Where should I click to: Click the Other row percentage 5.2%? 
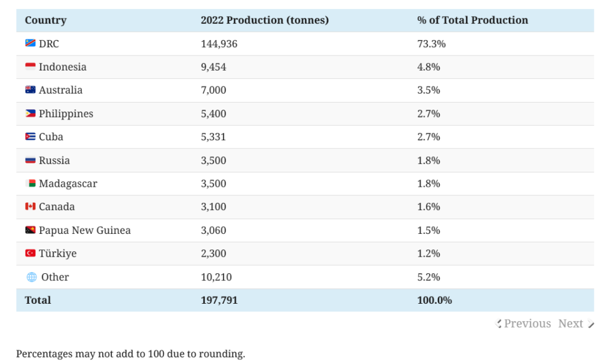pos(428,277)
